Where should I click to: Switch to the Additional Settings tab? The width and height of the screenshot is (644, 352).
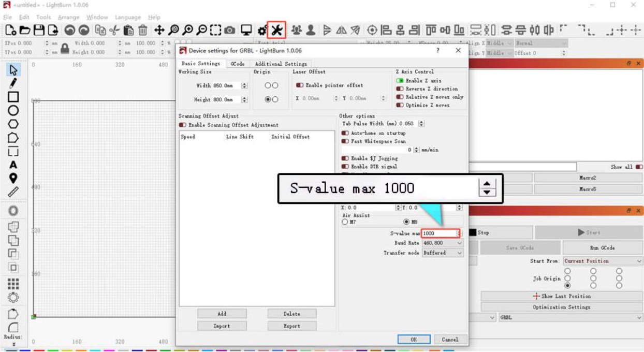coord(281,64)
